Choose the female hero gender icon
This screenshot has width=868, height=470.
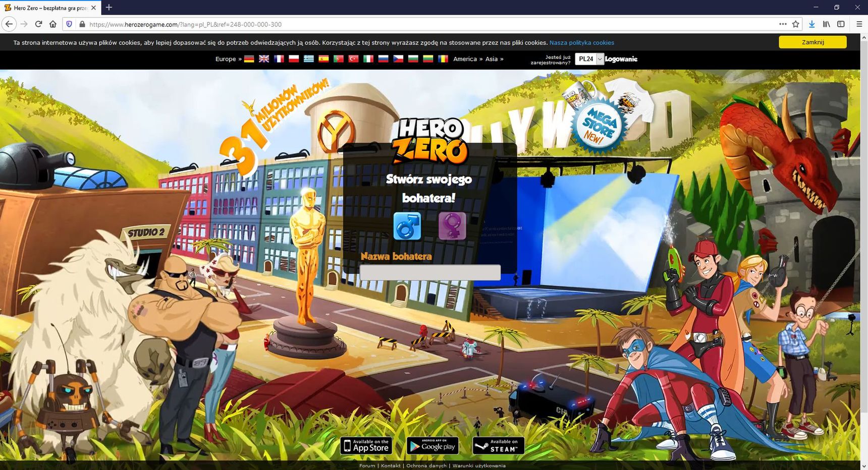tap(452, 226)
